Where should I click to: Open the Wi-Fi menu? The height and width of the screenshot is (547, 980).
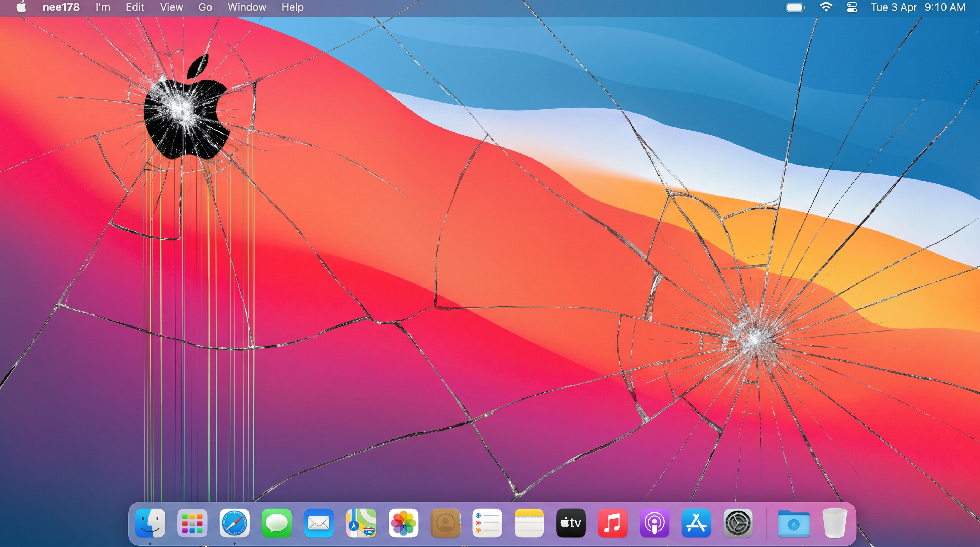tap(825, 7)
